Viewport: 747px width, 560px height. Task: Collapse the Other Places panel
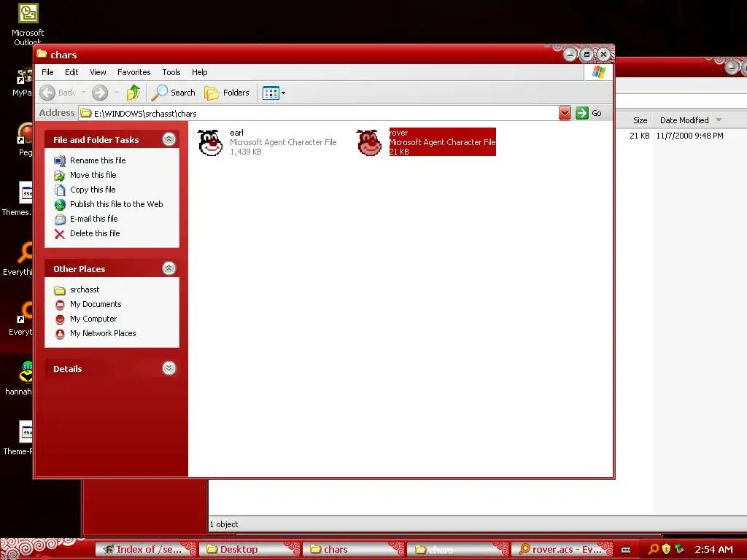point(169,268)
